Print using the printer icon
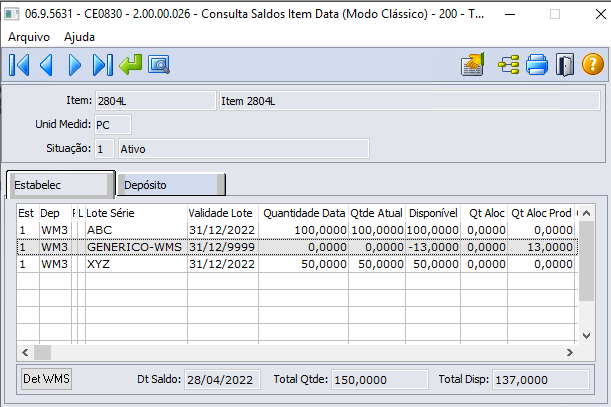This screenshot has width=611, height=407. point(537,65)
